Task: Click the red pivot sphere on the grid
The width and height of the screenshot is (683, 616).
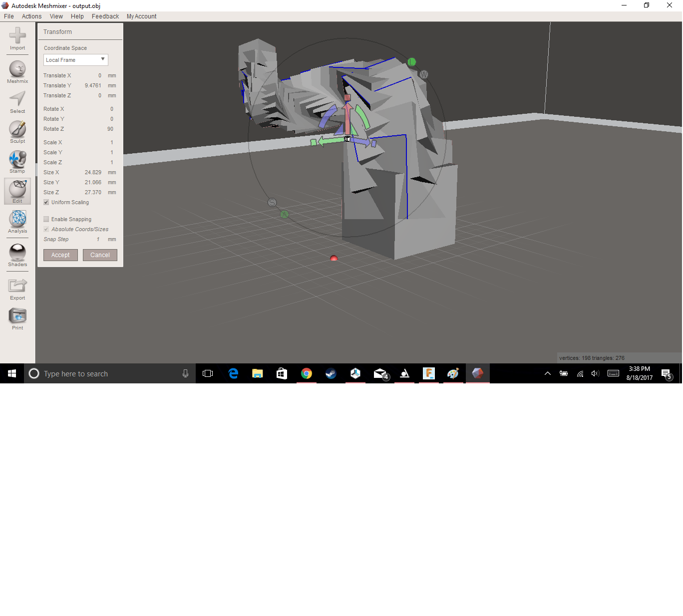Action: point(334,258)
